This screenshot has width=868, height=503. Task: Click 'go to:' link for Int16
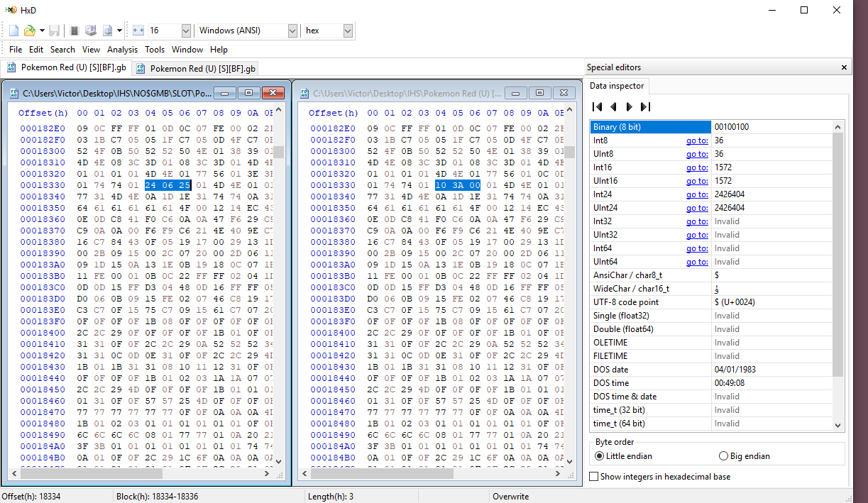(x=697, y=167)
